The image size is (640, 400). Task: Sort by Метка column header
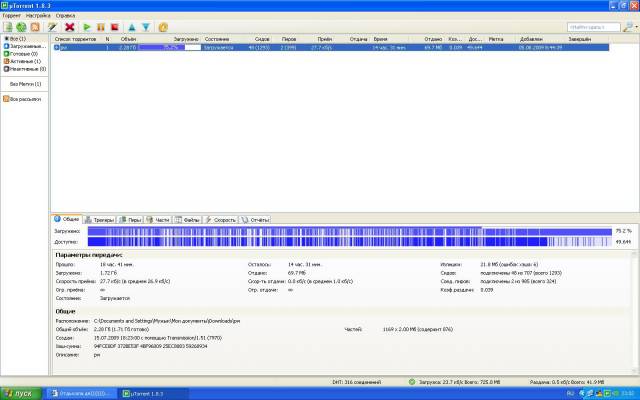tap(496, 39)
